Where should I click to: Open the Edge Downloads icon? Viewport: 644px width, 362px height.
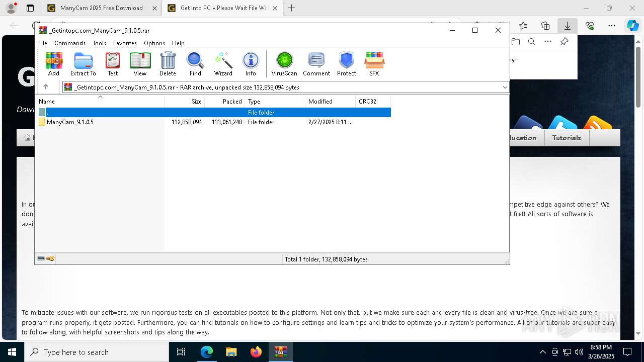[x=567, y=26]
